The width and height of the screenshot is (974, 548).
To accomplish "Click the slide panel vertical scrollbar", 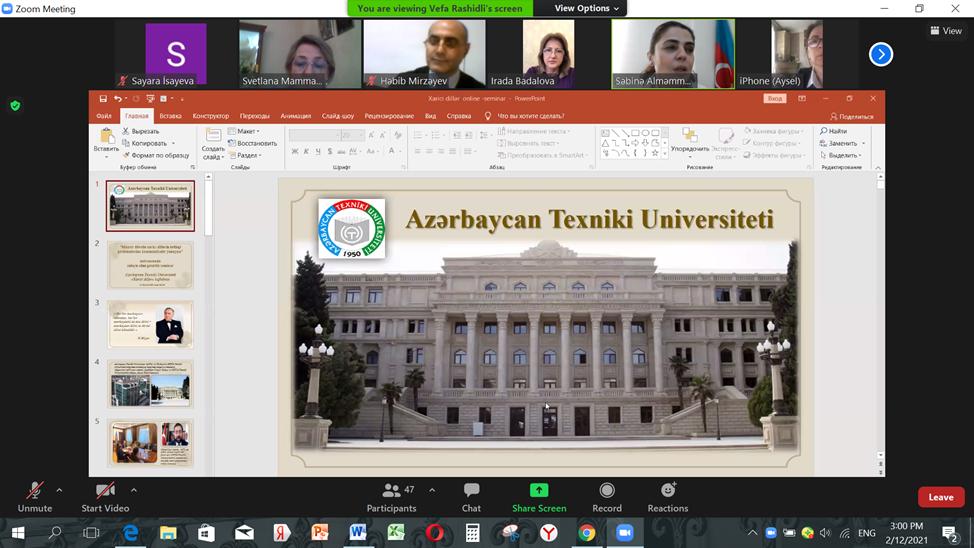I will (x=209, y=210).
